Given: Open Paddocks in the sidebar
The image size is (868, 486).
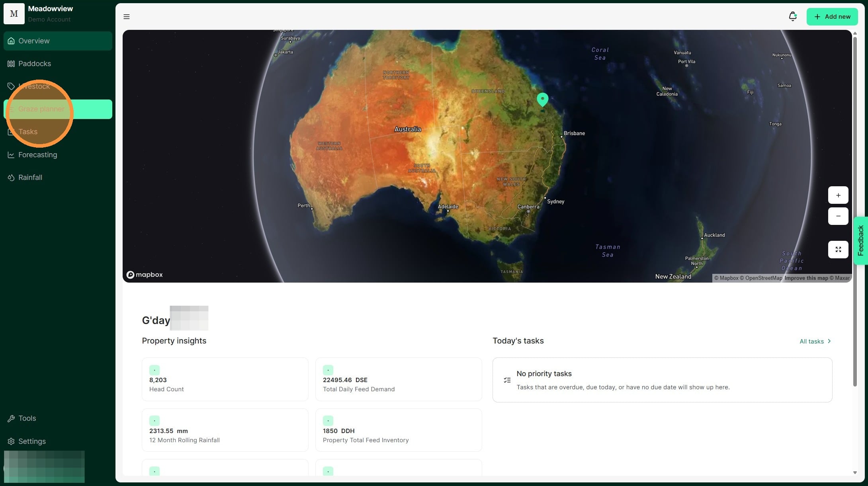Looking at the screenshot, I should coord(35,64).
